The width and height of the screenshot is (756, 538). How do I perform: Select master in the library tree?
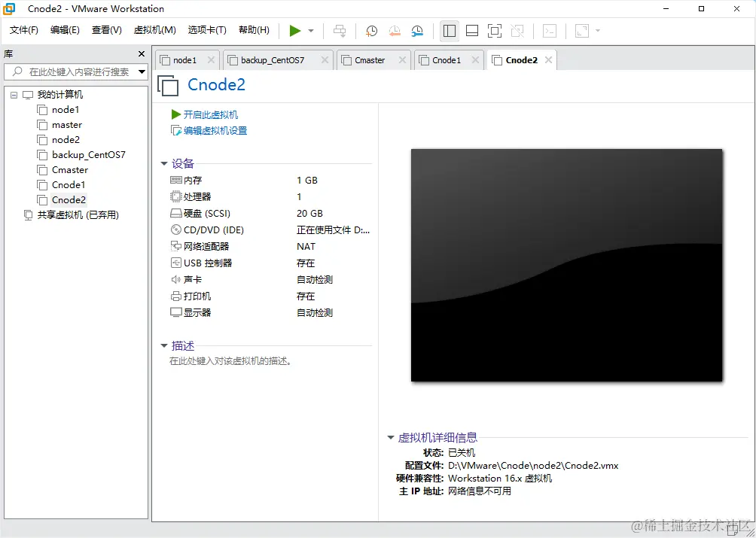[x=67, y=125]
